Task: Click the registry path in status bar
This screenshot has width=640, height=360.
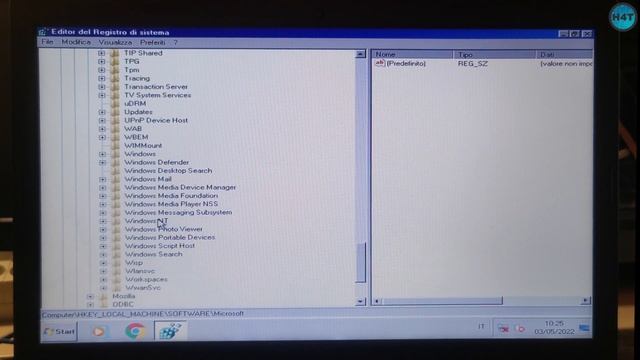Action: tap(143, 314)
